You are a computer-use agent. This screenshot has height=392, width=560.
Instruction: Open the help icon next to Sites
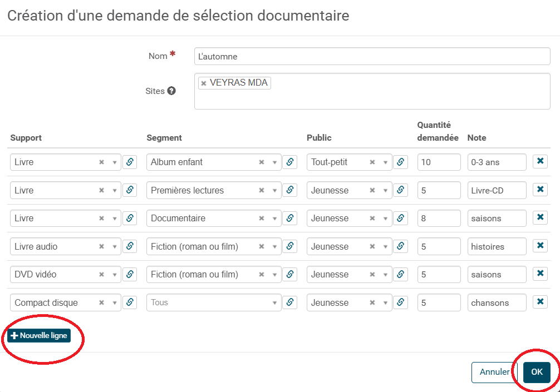tap(173, 91)
